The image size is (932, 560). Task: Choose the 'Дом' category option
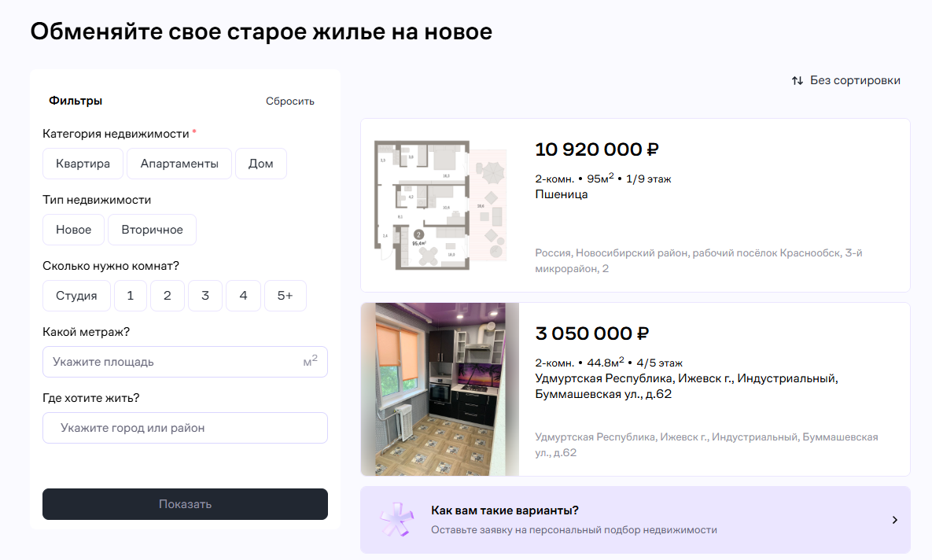[261, 164]
